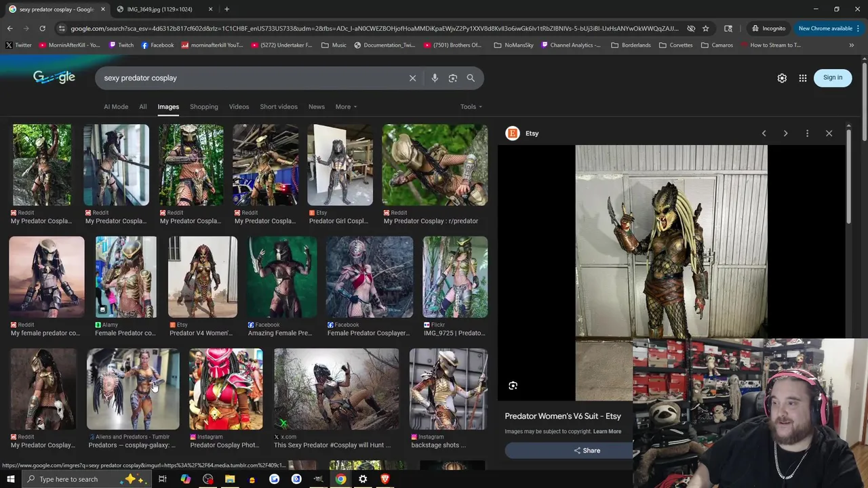Screen dimensions: 868x488
Task: Start a voice search with the microphone
Action: 435,78
